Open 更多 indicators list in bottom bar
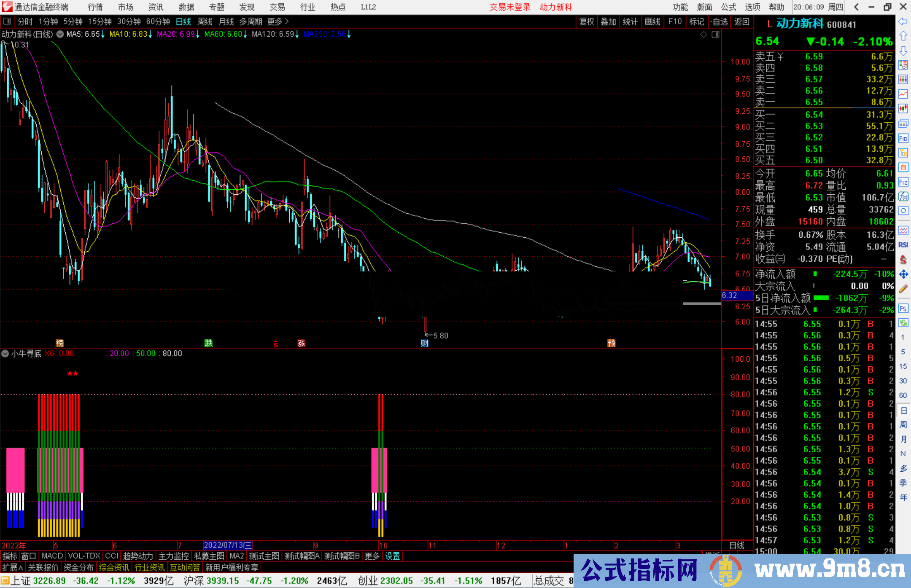The width and height of the screenshot is (911, 588). [x=372, y=556]
